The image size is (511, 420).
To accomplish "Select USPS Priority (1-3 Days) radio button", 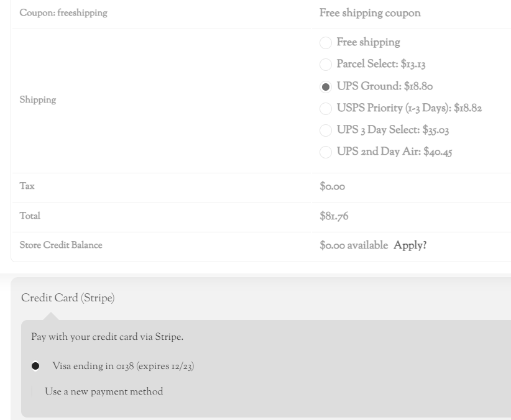I will coord(326,109).
